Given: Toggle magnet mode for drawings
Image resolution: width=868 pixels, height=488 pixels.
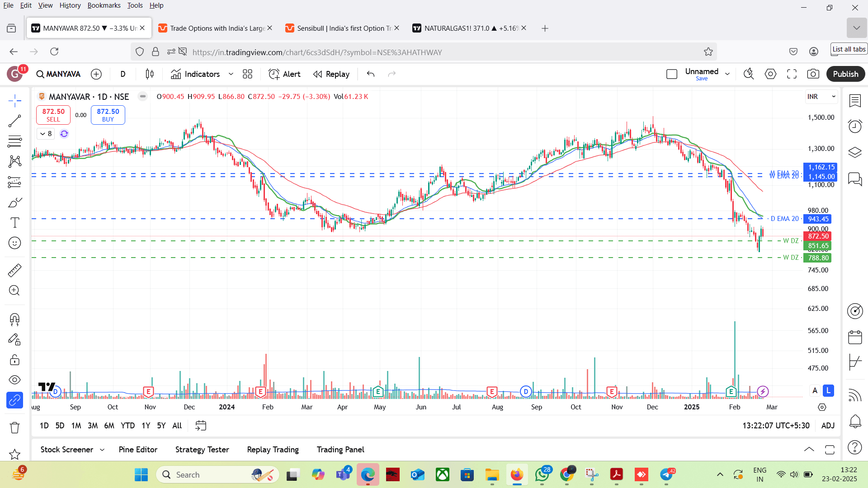Looking at the screenshot, I should [x=14, y=319].
